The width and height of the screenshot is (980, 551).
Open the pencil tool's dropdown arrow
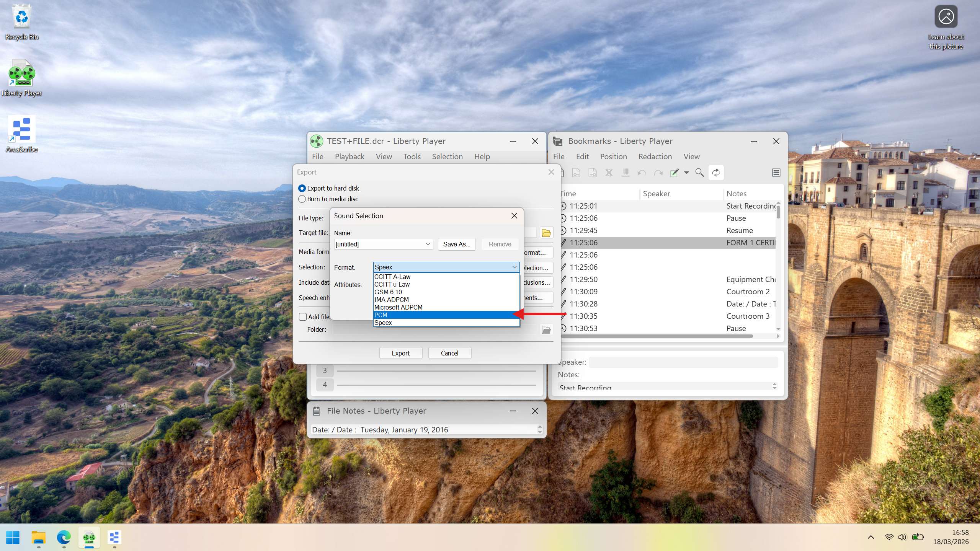pos(686,173)
